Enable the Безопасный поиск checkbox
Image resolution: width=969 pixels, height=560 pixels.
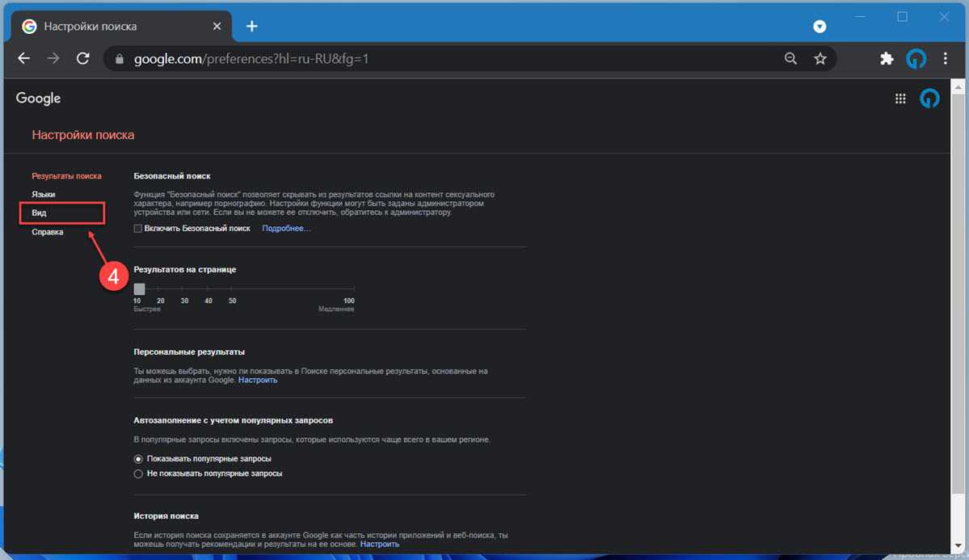[138, 229]
